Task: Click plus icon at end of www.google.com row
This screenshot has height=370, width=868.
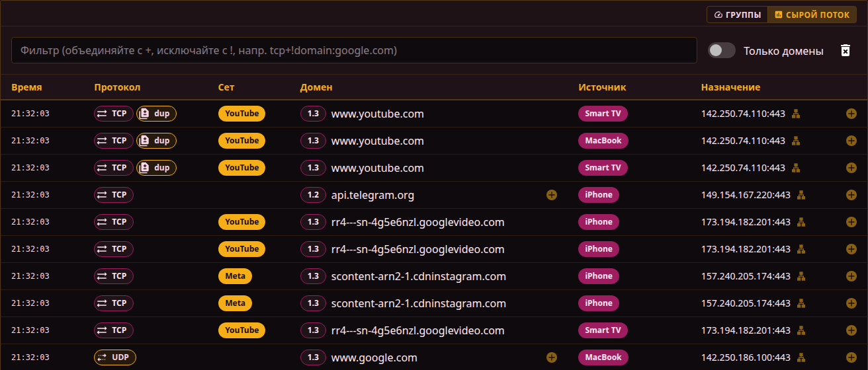Action: pos(851,357)
